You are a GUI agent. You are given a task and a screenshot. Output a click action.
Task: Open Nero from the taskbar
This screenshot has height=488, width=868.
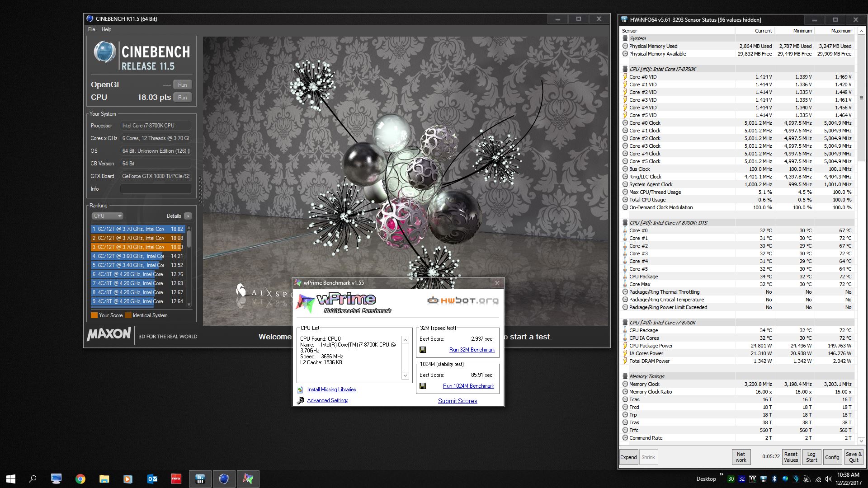tap(176, 479)
